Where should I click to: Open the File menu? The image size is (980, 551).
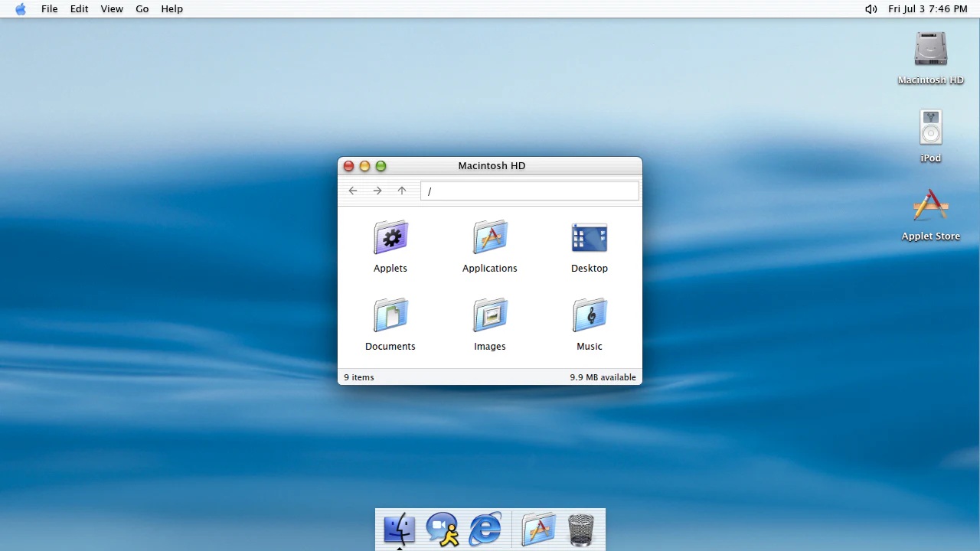coord(50,9)
